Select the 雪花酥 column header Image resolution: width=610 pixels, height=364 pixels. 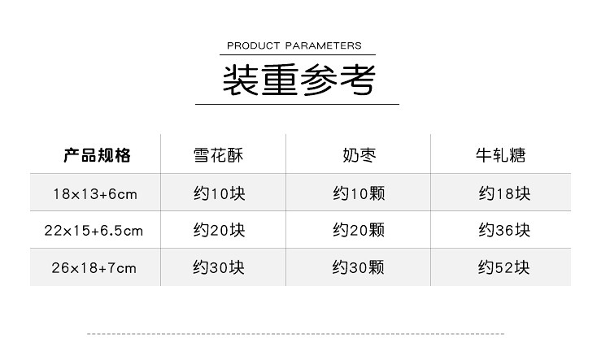(218, 155)
